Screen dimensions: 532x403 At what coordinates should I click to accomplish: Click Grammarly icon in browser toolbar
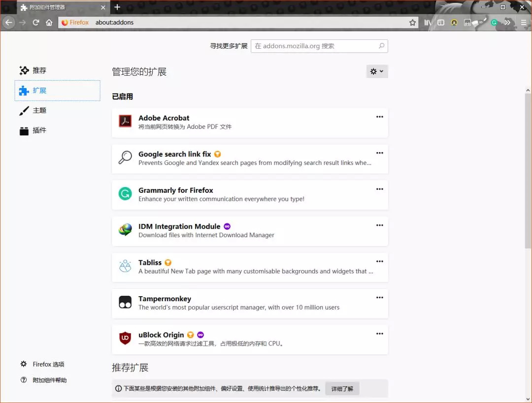click(494, 23)
